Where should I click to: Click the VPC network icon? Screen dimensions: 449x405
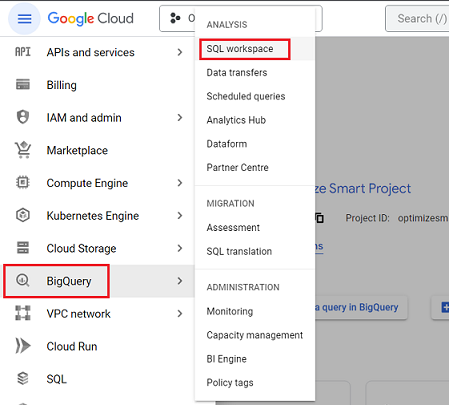click(23, 313)
